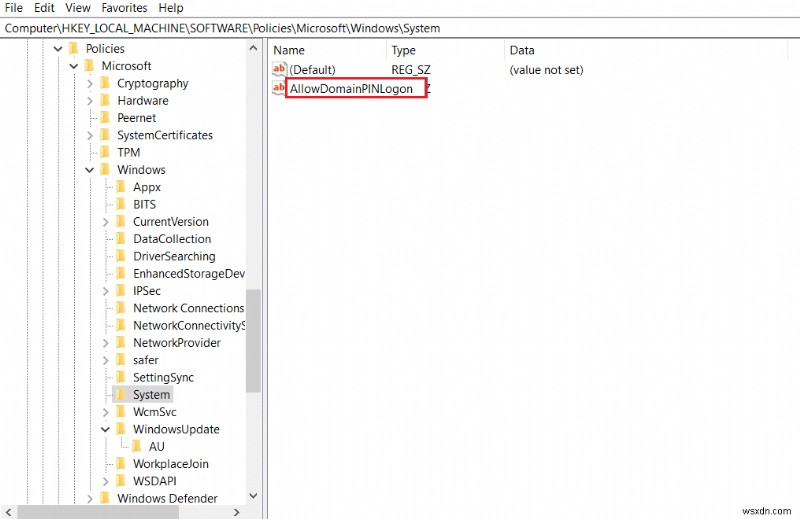Expand the IPSec key
Image resolution: width=800 pixels, height=519 pixels.
coord(106,291)
